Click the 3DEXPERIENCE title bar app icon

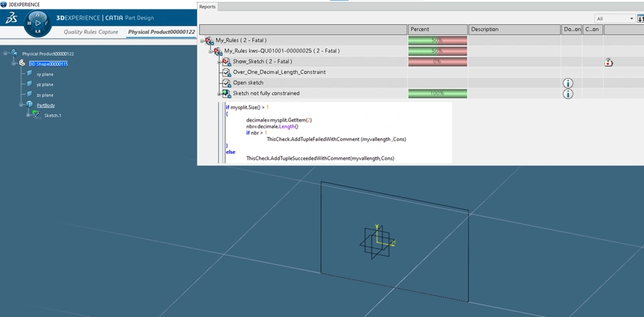(x=4, y=4)
